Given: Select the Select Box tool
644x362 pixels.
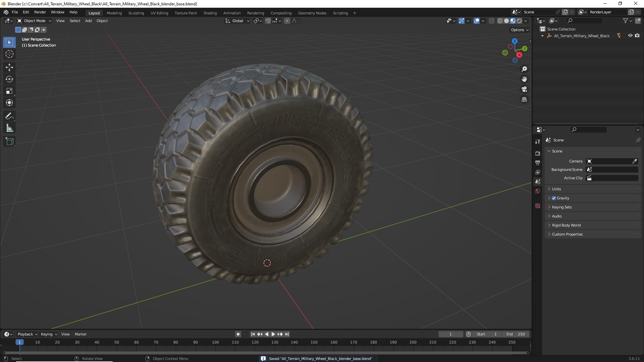Looking at the screenshot, I should pos(9,42).
